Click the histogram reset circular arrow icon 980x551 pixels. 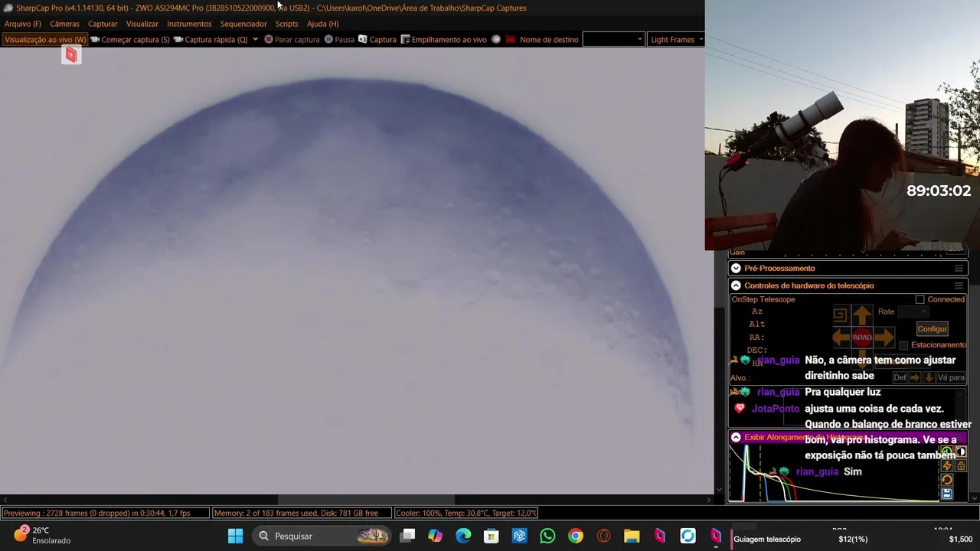coord(947,480)
